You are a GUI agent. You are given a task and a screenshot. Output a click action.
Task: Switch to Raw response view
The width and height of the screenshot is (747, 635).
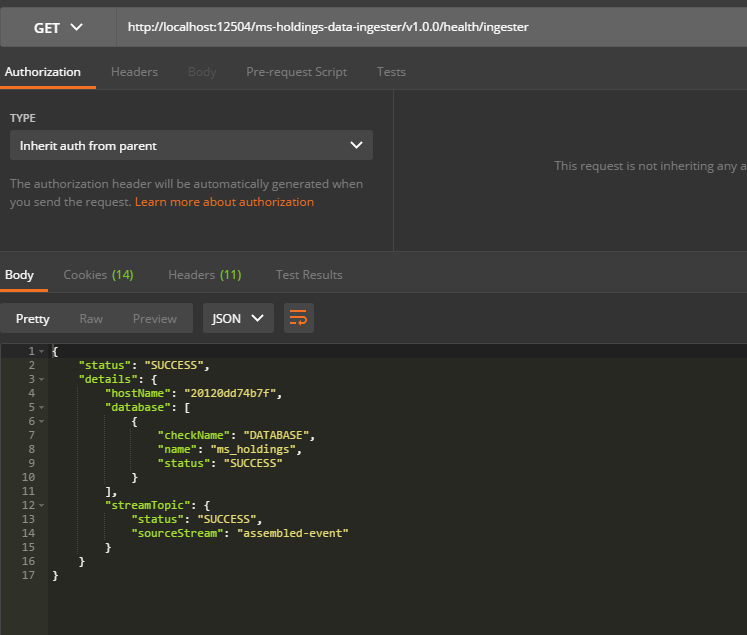click(91, 319)
